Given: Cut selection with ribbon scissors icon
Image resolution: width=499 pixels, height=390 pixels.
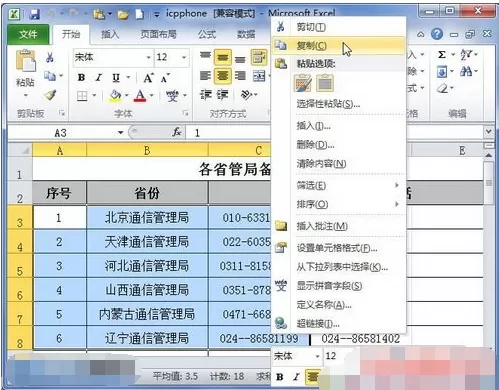Looking at the screenshot, I should point(50,57).
